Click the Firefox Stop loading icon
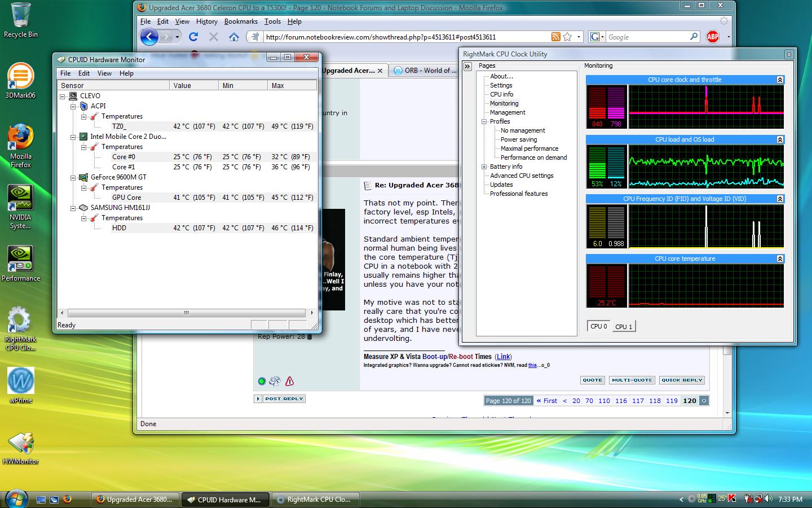This screenshot has width=812, height=508. (214, 37)
